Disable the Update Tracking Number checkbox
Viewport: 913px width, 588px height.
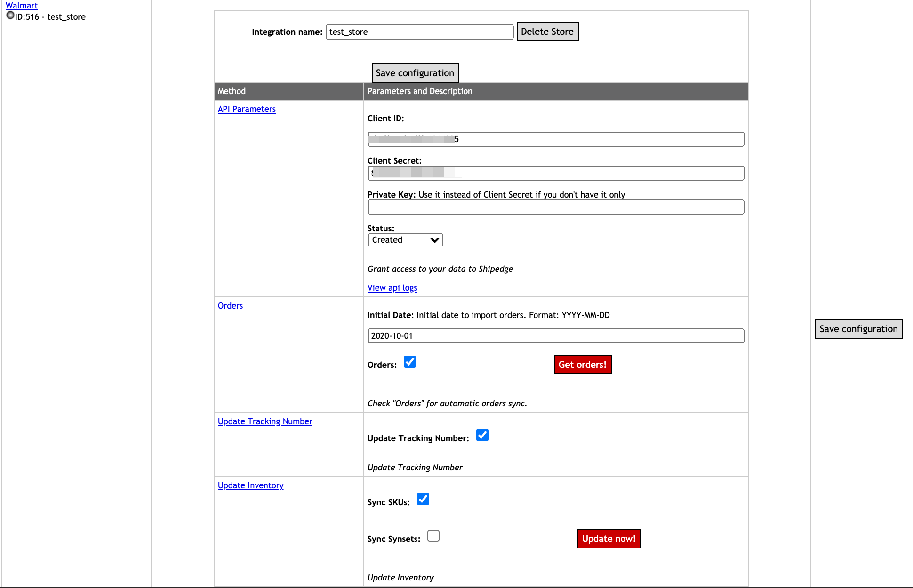(482, 435)
